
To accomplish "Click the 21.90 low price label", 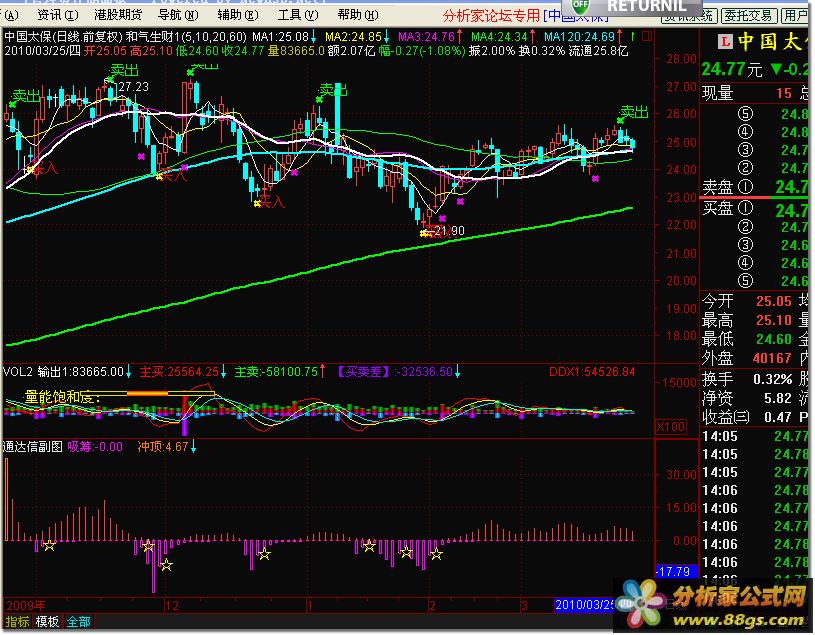I will tap(450, 231).
